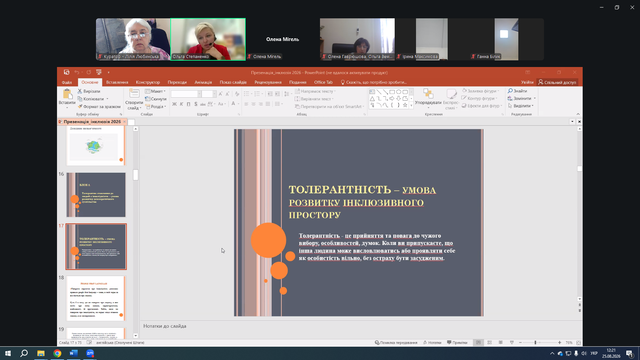Screen dimensions: 640x360
Task: Select slide 18 thumbnail
Action: click(x=96, y=298)
